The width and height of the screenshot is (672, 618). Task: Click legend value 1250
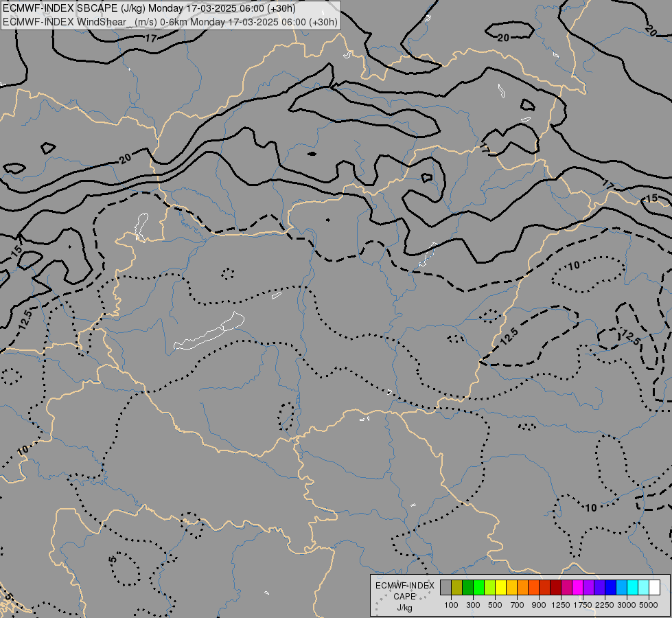561,605
